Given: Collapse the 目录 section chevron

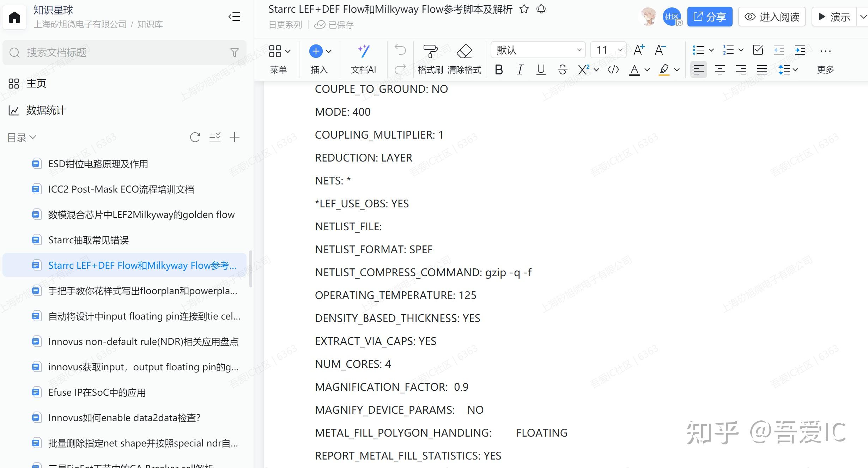Looking at the screenshot, I should click(33, 137).
